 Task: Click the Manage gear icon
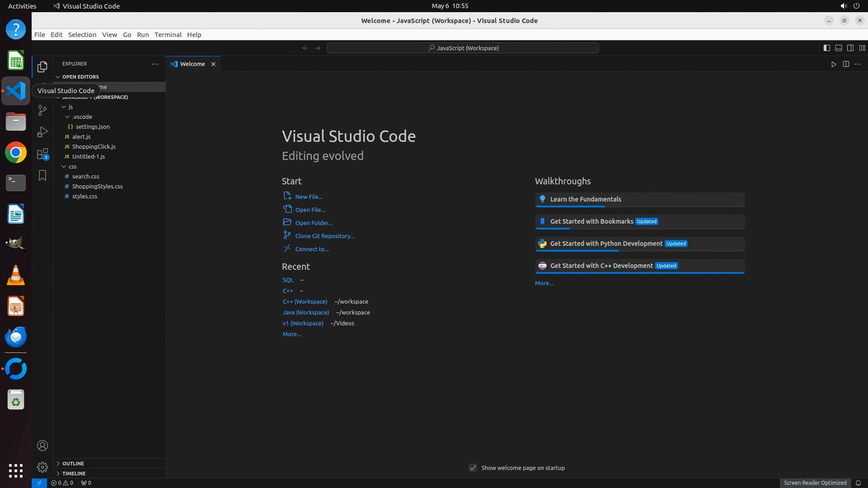42,467
